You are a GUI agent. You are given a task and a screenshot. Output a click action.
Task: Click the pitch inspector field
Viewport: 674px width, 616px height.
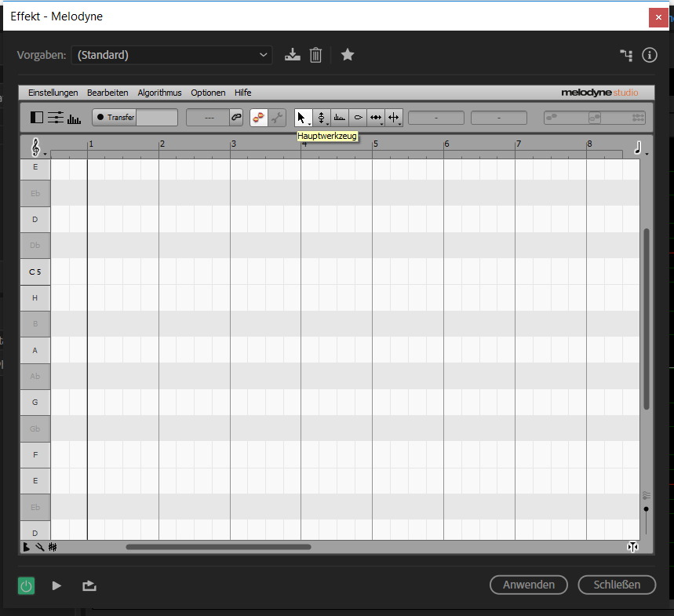point(436,118)
